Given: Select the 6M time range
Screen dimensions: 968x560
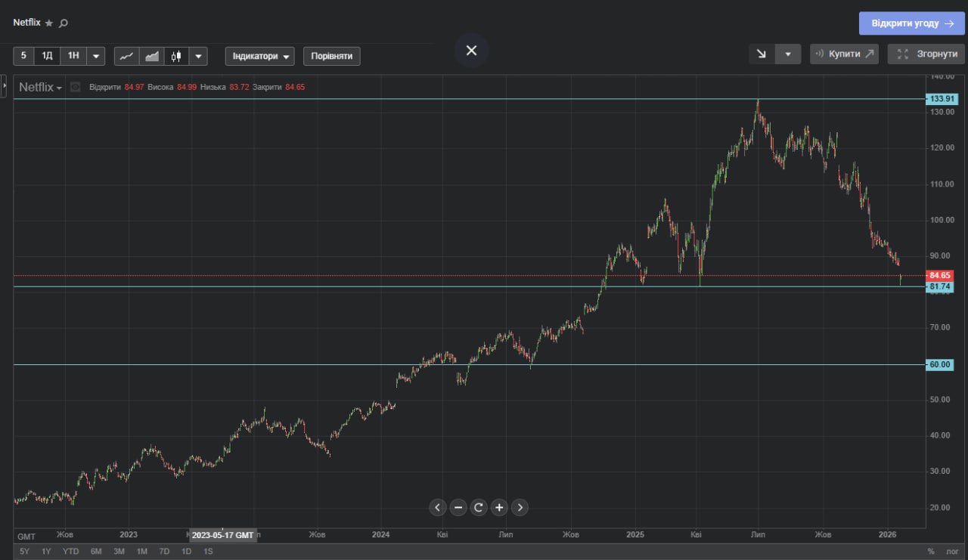Looking at the screenshot, I should [96, 552].
